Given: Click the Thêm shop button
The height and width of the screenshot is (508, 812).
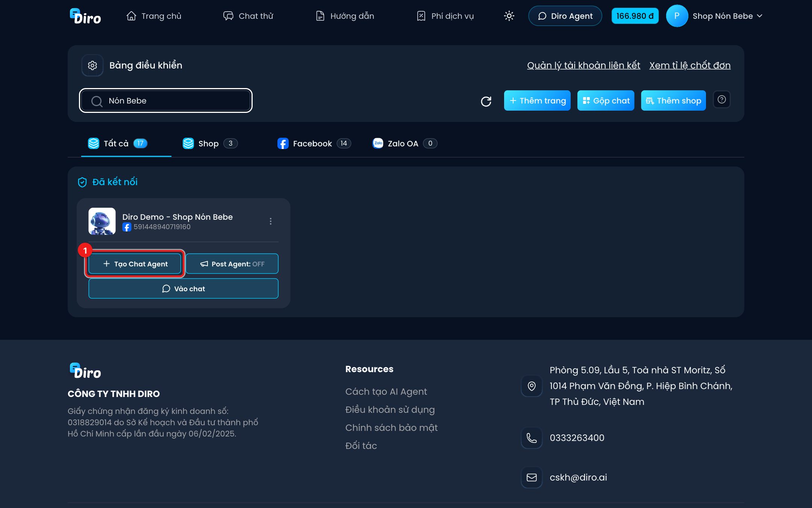Looking at the screenshot, I should (673, 100).
